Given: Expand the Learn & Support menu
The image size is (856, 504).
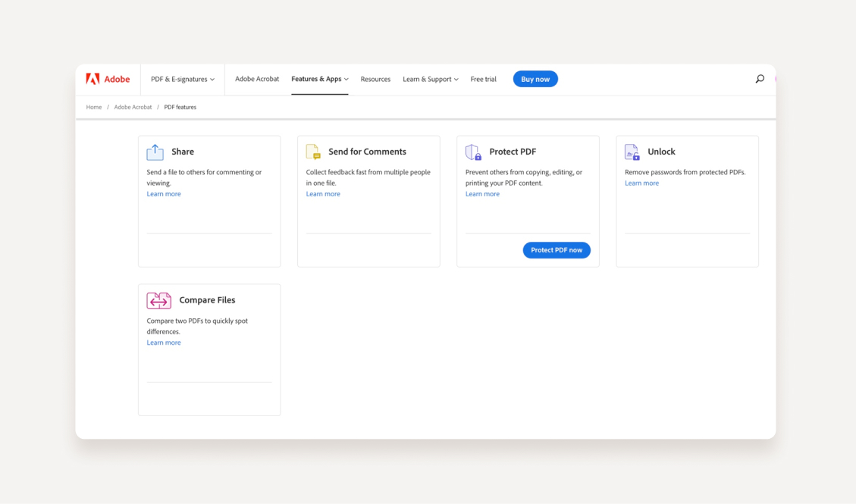Looking at the screenshot, I should [431, 79].
